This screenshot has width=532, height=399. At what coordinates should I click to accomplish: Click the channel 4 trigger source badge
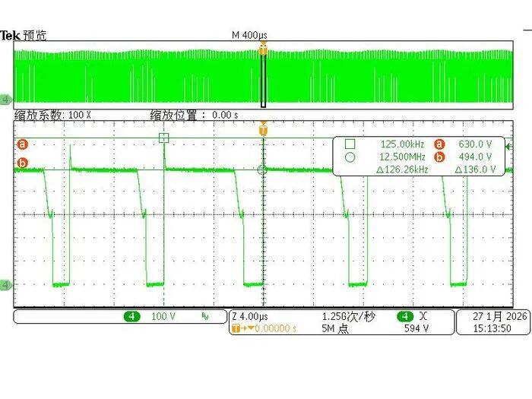[405, 317]
